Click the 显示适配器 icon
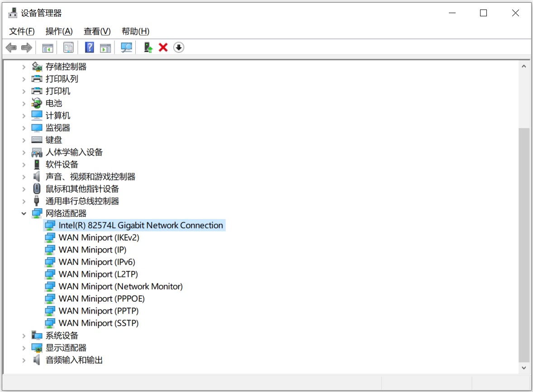This screenshot has width=533, height=392. point(37,348)
